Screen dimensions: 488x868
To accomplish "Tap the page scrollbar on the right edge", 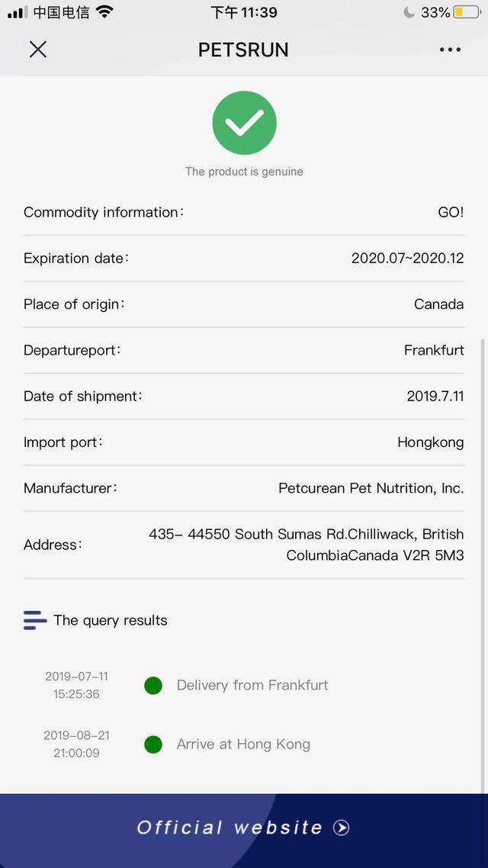I will click(x=483, y=564).
